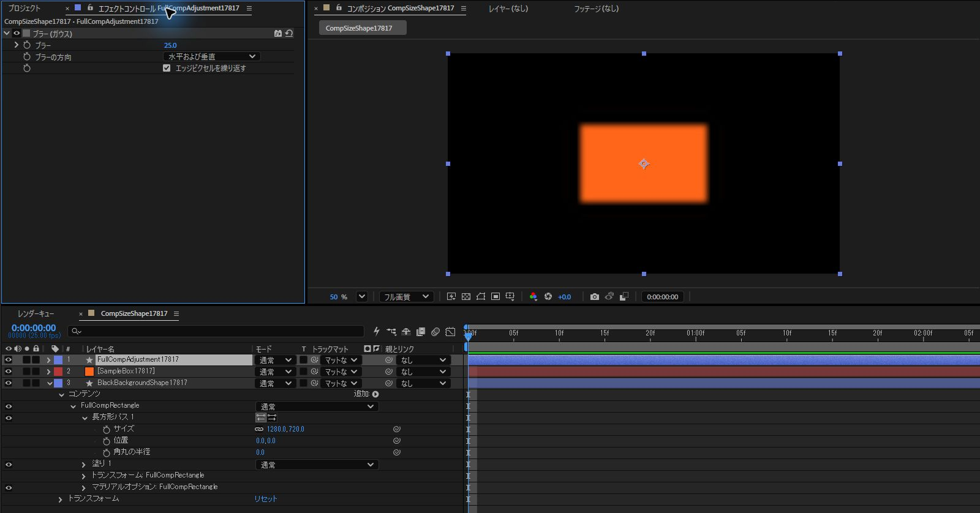The image size is (980, 513).
Task: Open the grid and guide options icon
Action: tap(510, 296)
